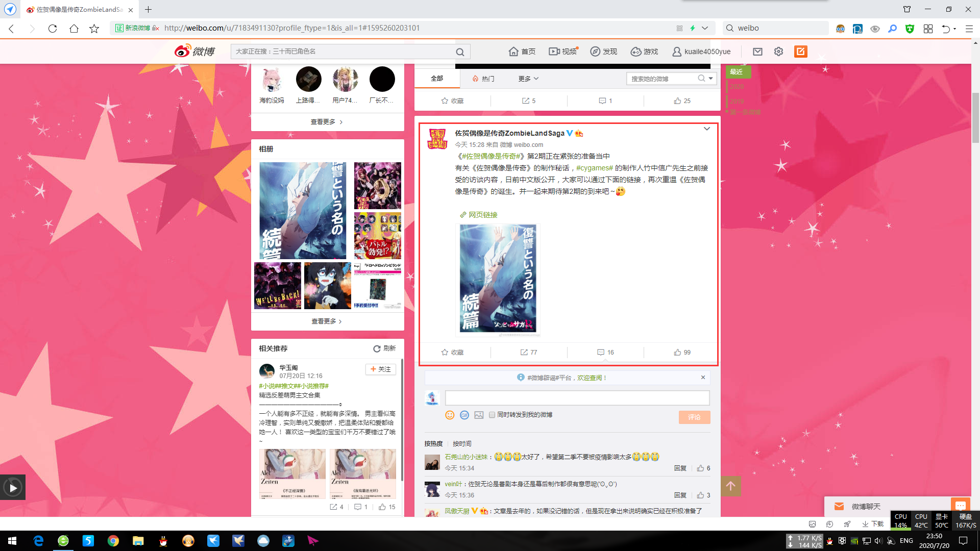The height and width of the screenshot is (551, 980).
Task: Like the upper post with 25 likes
Action: (x=682, y=101)
